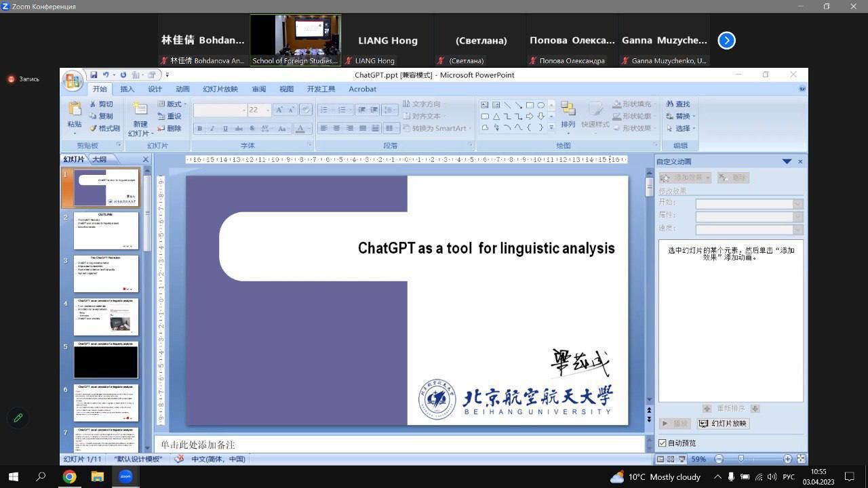Add a new slide (新建幻灯片)

(x=140, y=119)
